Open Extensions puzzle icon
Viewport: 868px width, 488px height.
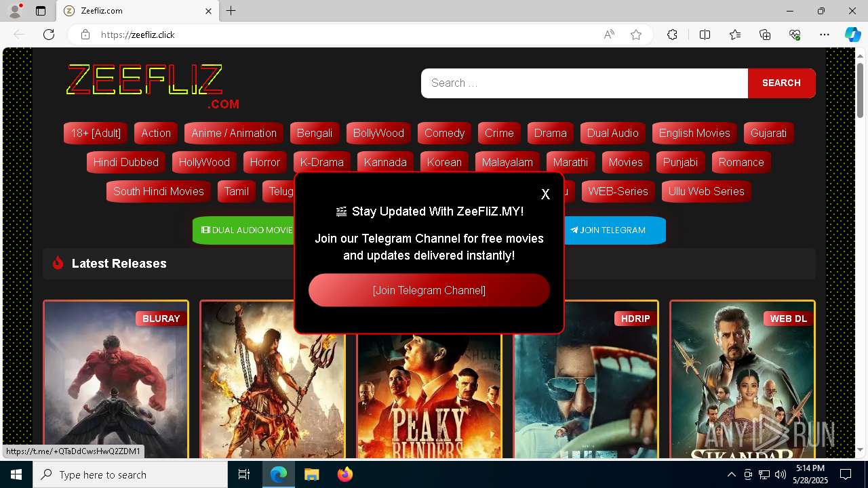tap(672, 35)
